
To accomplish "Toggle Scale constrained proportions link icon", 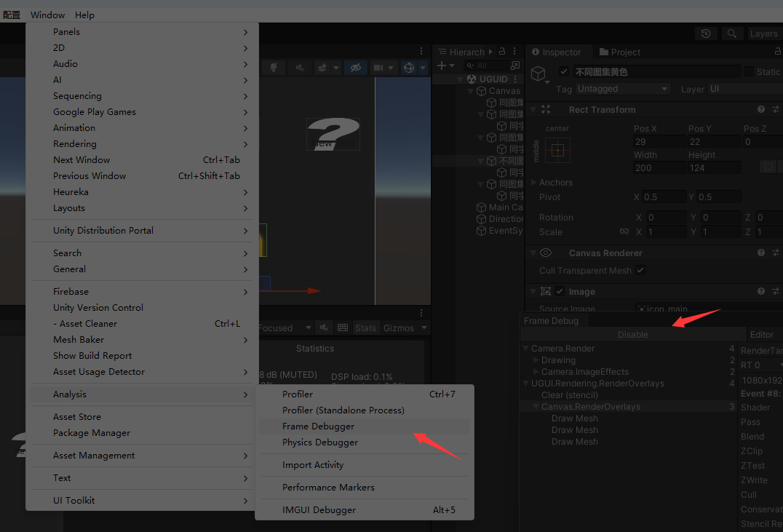I will tap(624, 231).
